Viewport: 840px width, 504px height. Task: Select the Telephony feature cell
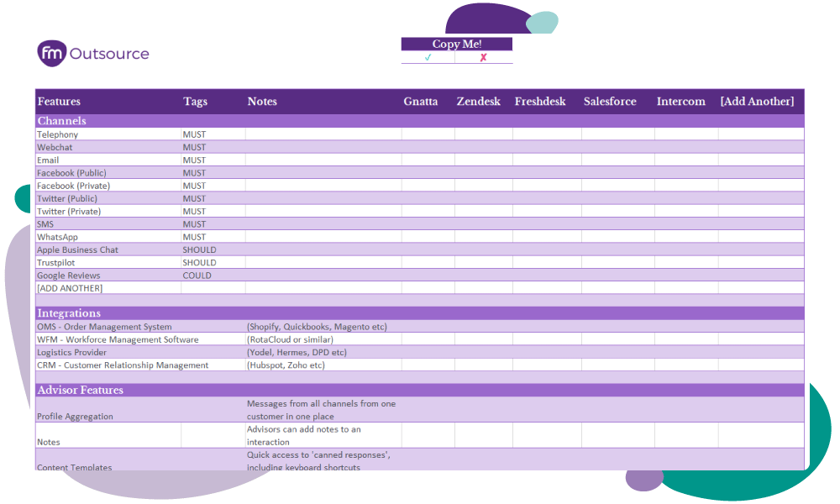108,134
